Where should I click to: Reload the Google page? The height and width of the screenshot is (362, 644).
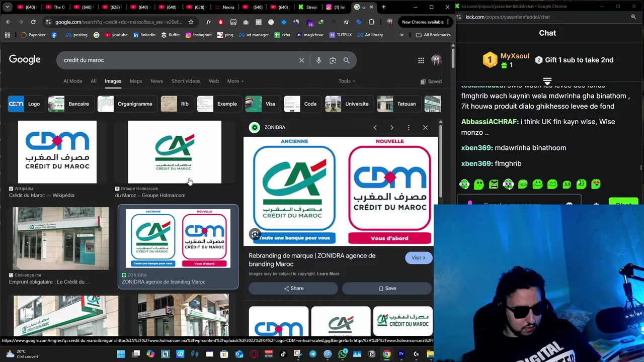coord(33,22)
